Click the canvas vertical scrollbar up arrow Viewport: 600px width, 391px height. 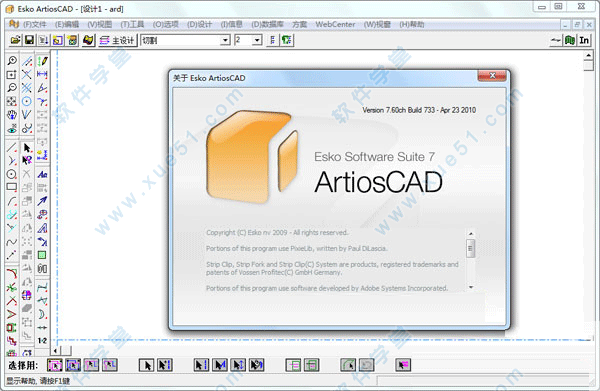[x=589, y=55]
